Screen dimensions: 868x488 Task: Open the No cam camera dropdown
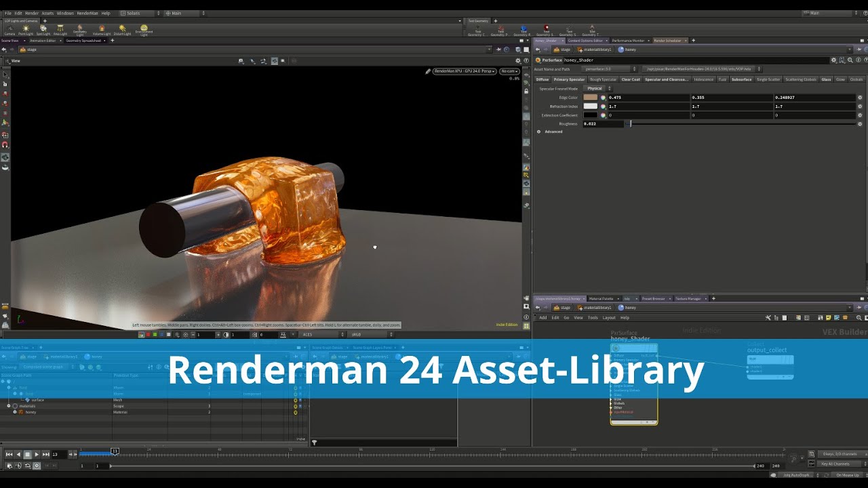[509, 71]
